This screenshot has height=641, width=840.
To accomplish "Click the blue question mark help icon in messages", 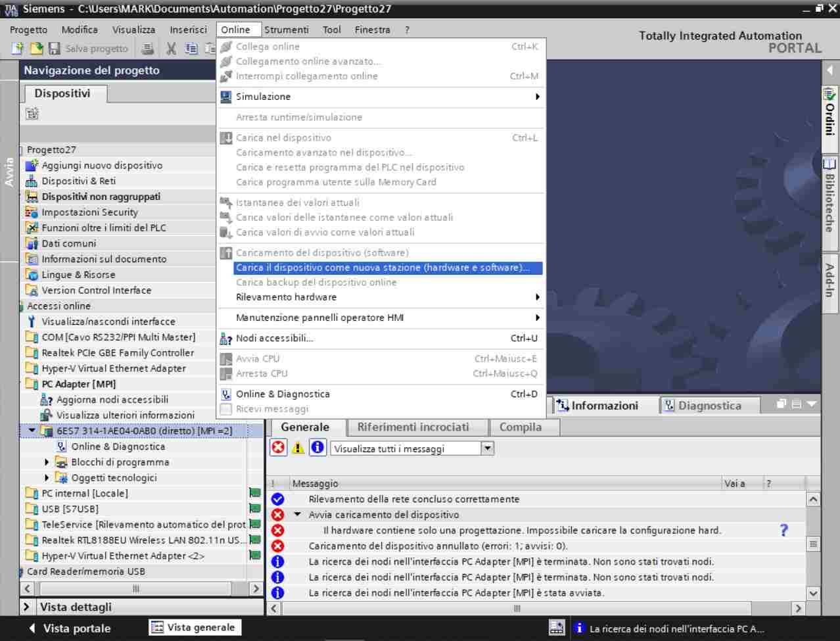I will pos(783,530).
